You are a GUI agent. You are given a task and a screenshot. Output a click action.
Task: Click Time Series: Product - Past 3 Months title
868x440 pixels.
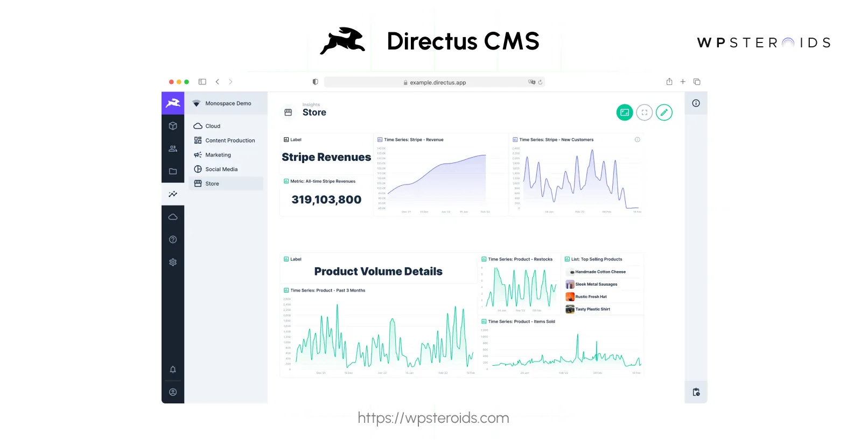point(327,290)
